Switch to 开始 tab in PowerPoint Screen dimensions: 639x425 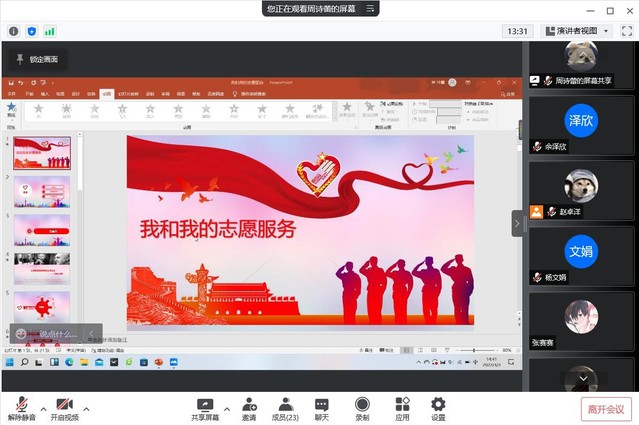pyautogui.click(x=29, y=94)
